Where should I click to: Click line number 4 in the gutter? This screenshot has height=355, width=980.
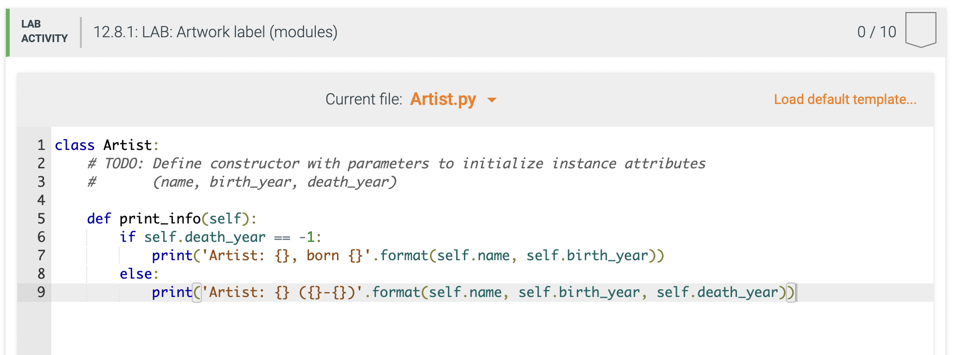[41, 200]
